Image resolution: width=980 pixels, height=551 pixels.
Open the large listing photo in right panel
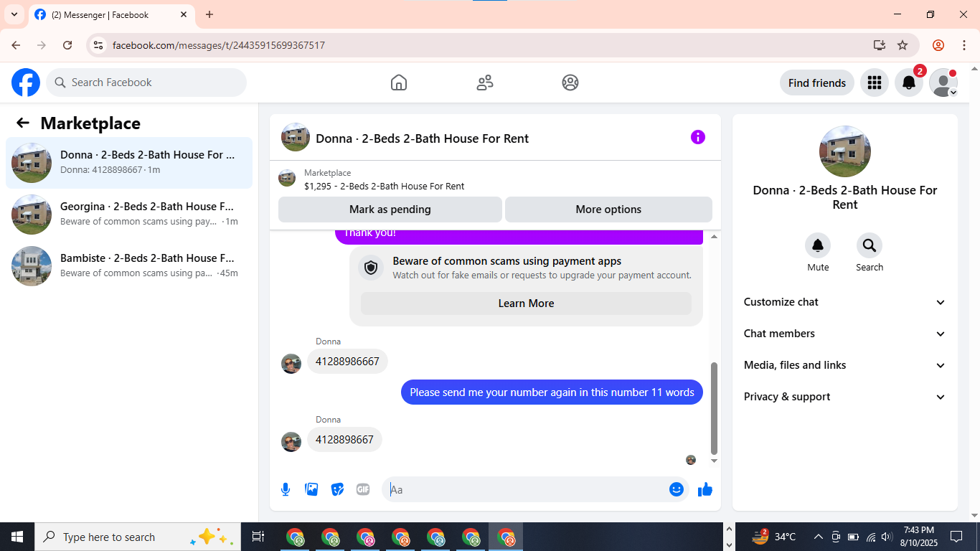point(845,151)
